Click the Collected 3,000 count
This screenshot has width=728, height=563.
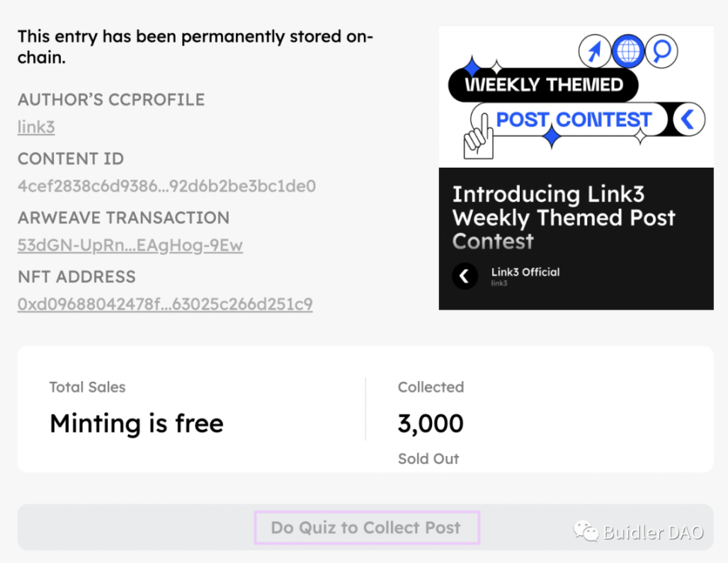click(x=431, y=423)
